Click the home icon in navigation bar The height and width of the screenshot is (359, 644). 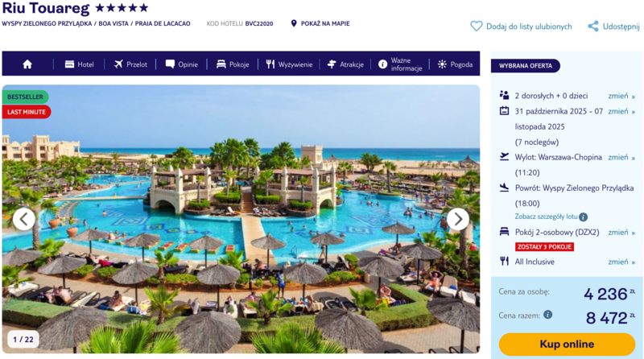pyautogui.click(x=27, y=64)
